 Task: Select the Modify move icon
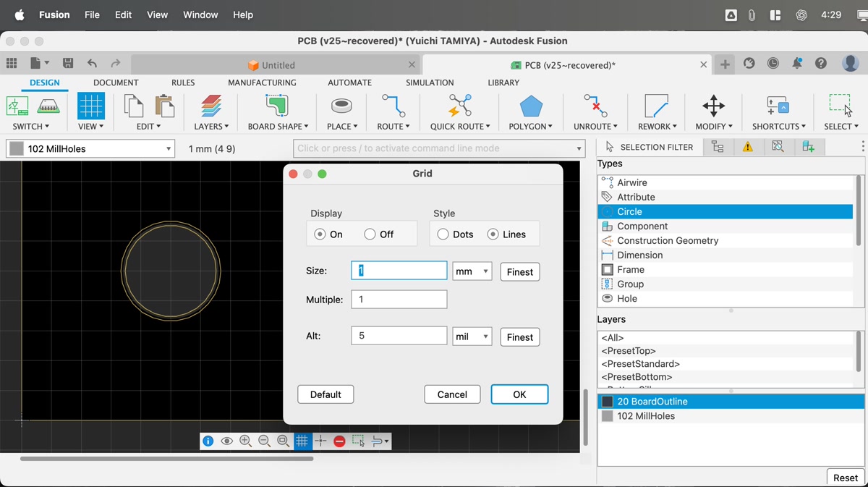click(713, 106)
